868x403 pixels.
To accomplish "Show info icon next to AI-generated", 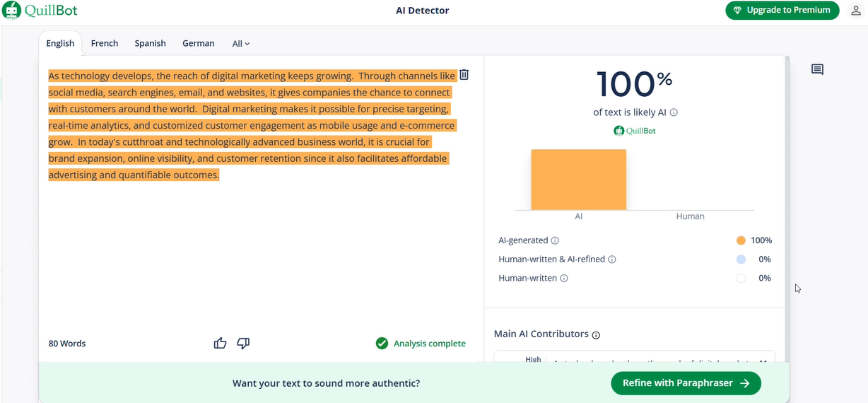I will coord(555,240).
